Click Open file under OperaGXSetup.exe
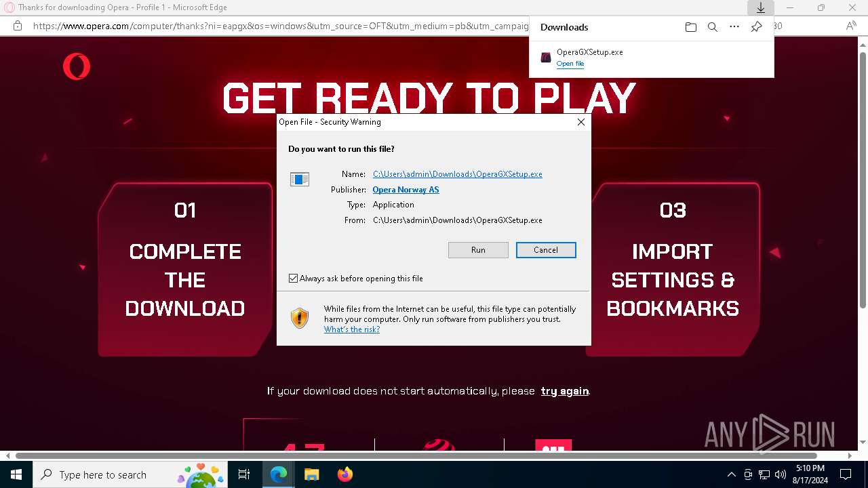Screen dimensions: 868x488 tap(570, 64)
